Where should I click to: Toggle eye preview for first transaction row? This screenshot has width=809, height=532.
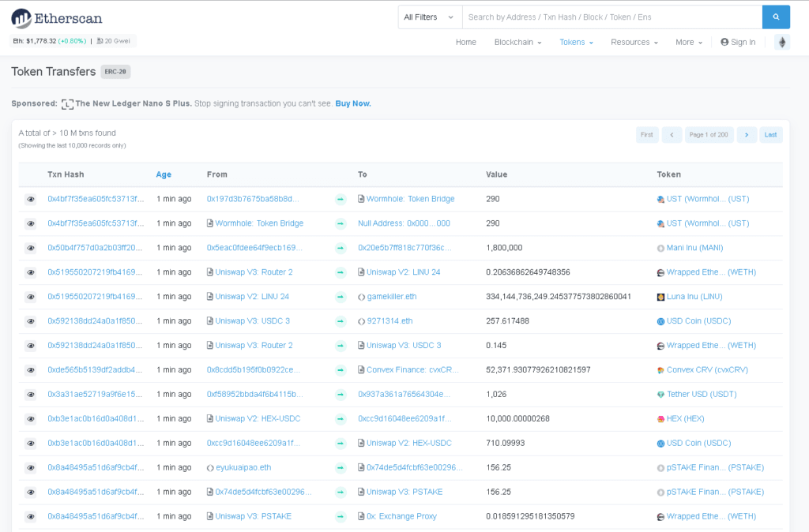(x=31, y=200)
